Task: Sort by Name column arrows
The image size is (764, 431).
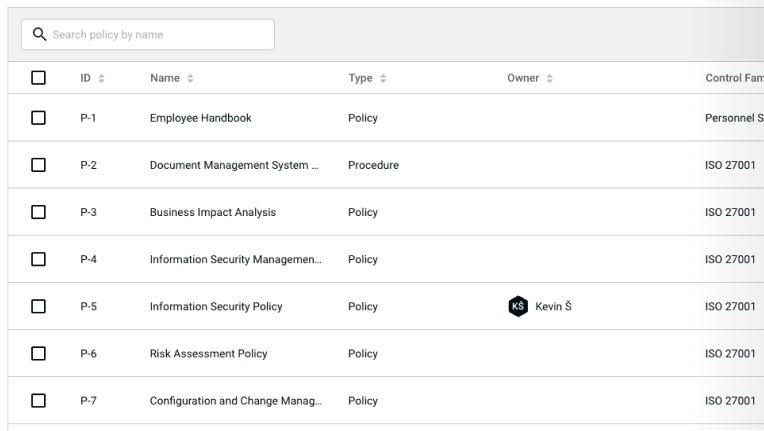Action: click(191, 78)
